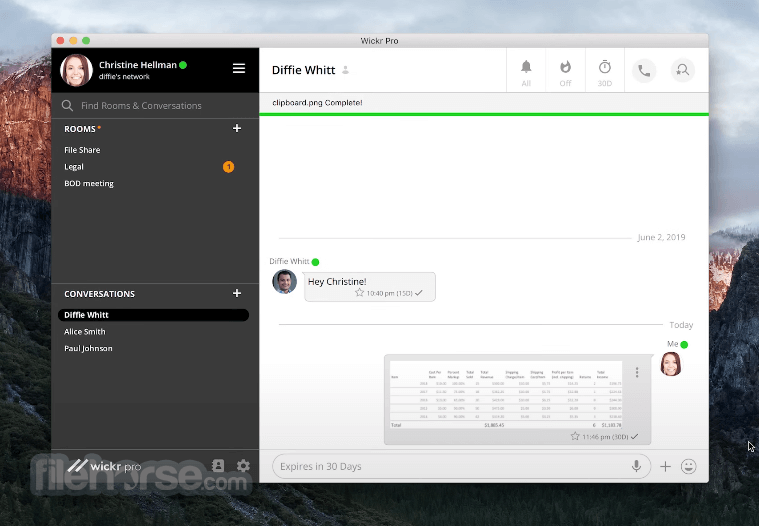Record a voice message with microphone
Screen dimensions: 759x526
(x=636, y=466)
